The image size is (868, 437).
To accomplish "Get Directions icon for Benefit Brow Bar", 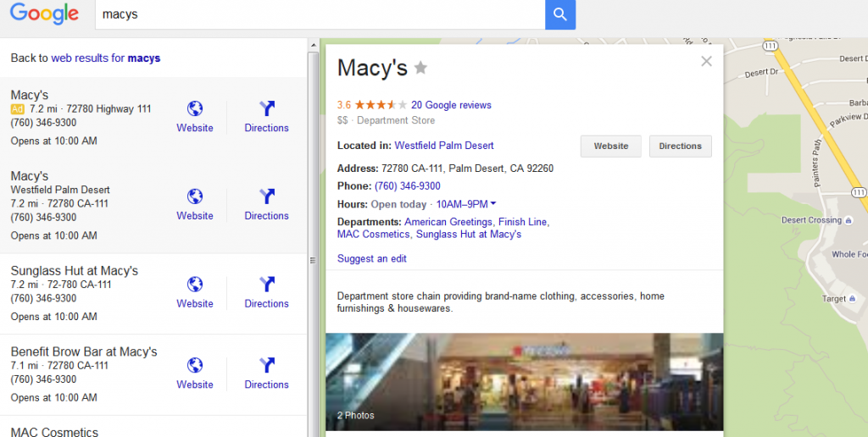I will [x=266, y=365].
